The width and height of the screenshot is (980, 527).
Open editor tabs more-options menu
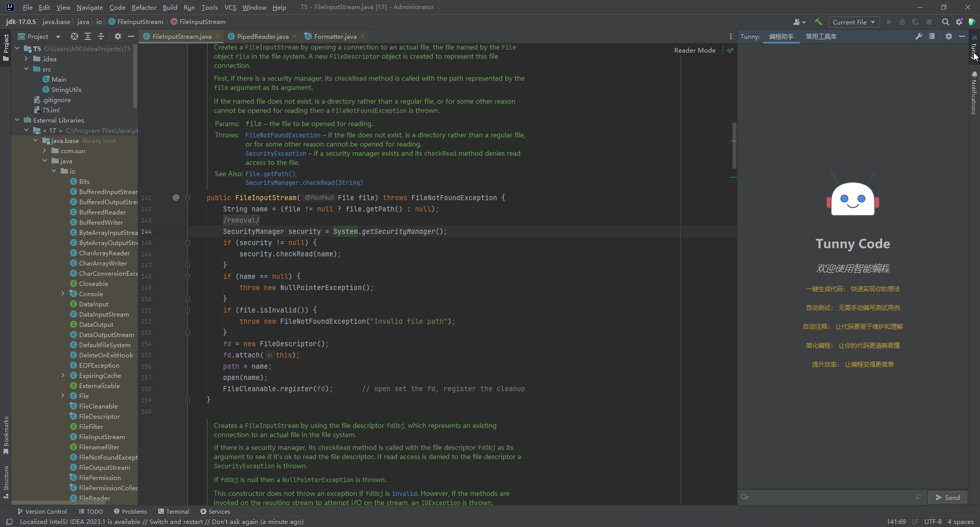730,36
